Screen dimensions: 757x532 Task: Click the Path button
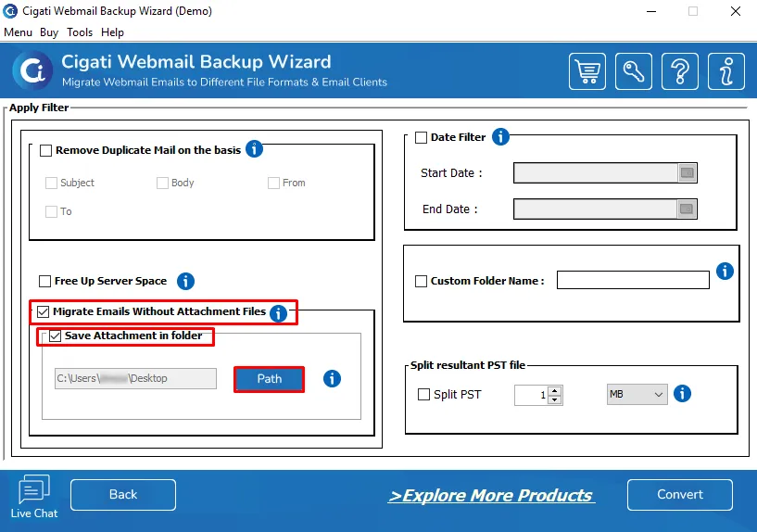(269, 379)
